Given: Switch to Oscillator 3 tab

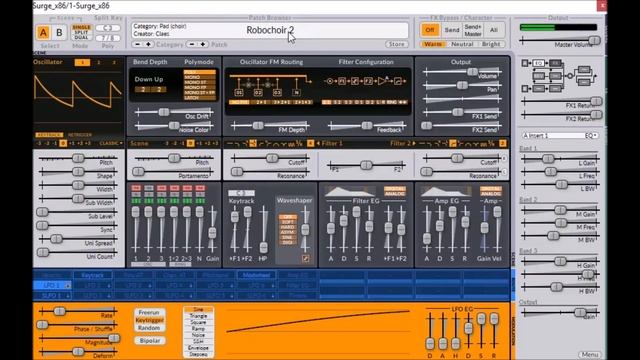Looking at the screenshot, I should [x=114, y=62].
